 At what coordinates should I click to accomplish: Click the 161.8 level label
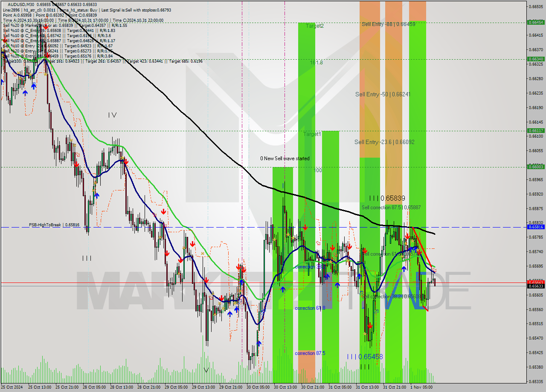coord(316,62)
